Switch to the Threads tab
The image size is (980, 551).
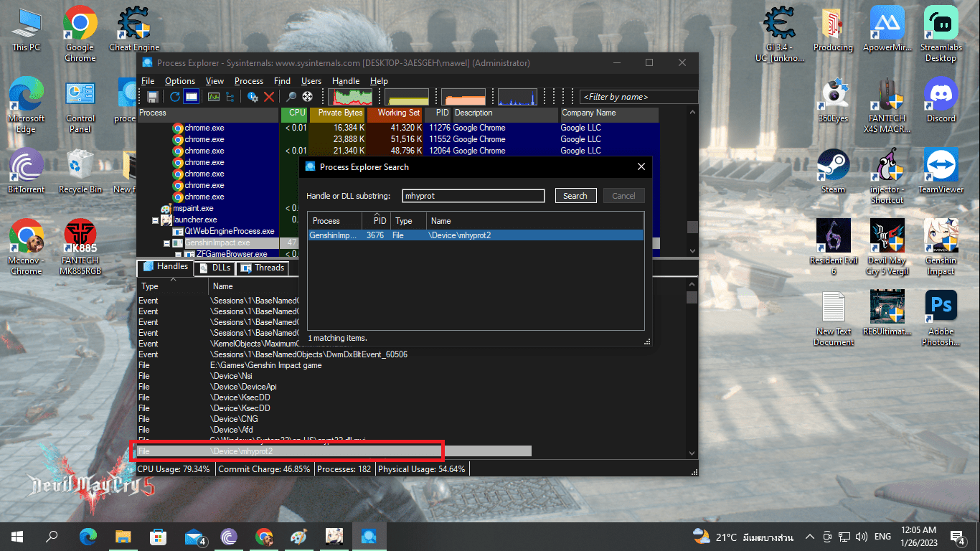pyautogui.click(x=262, y=268)
